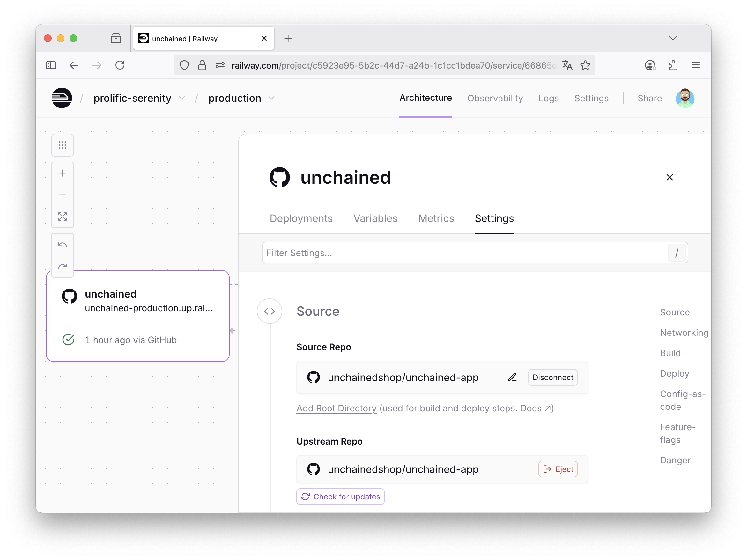Expand the list all tabs chevron
Viewport: 747px width, 560px height.
pos(673,38)
